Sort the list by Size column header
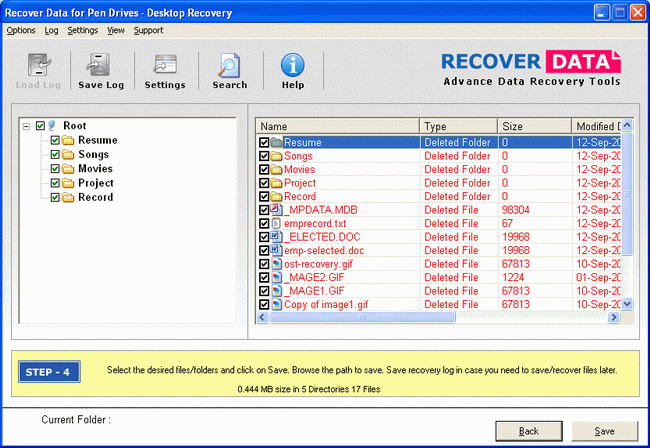 pos(533,126)
